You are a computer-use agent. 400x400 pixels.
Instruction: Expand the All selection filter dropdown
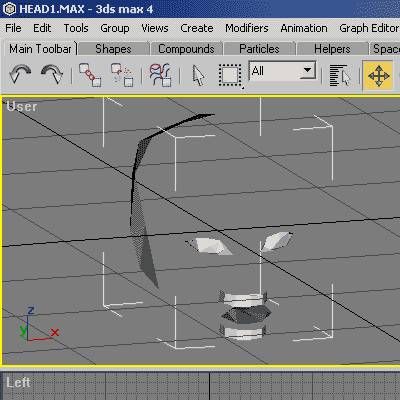pos(282,71)
